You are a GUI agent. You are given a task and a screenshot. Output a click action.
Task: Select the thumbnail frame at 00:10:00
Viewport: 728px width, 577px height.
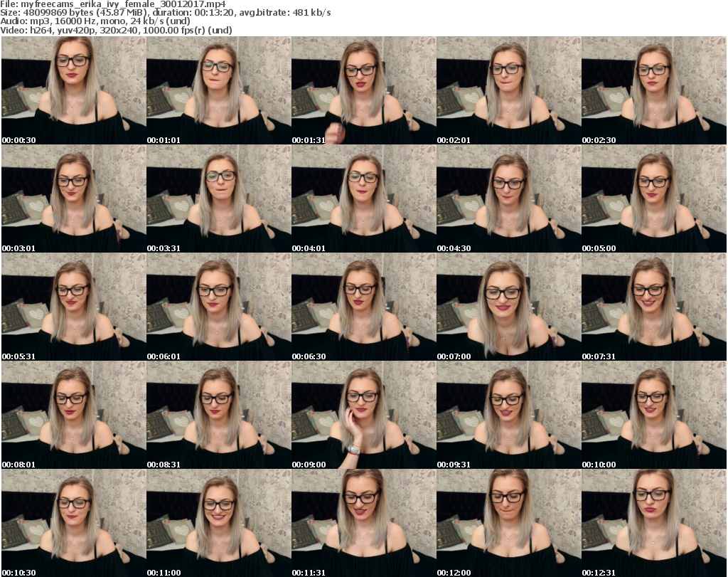click(x=654, y=415)
